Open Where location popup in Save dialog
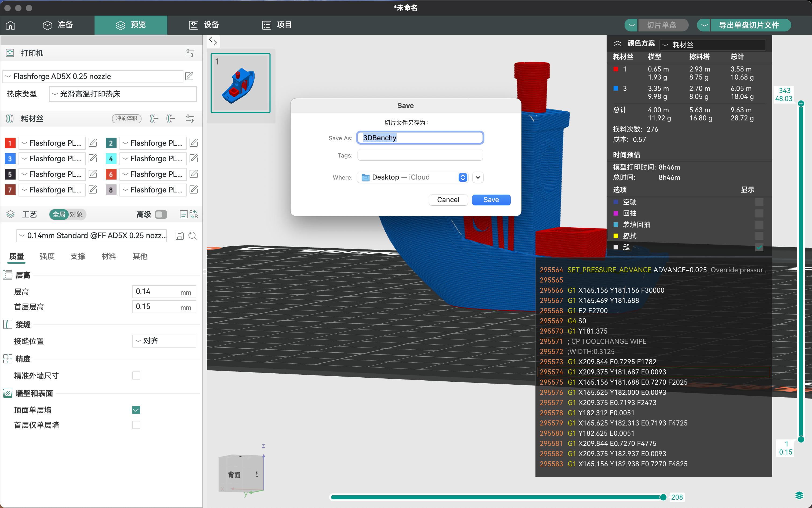The image size is (812, 508). [x=412, y=177]
